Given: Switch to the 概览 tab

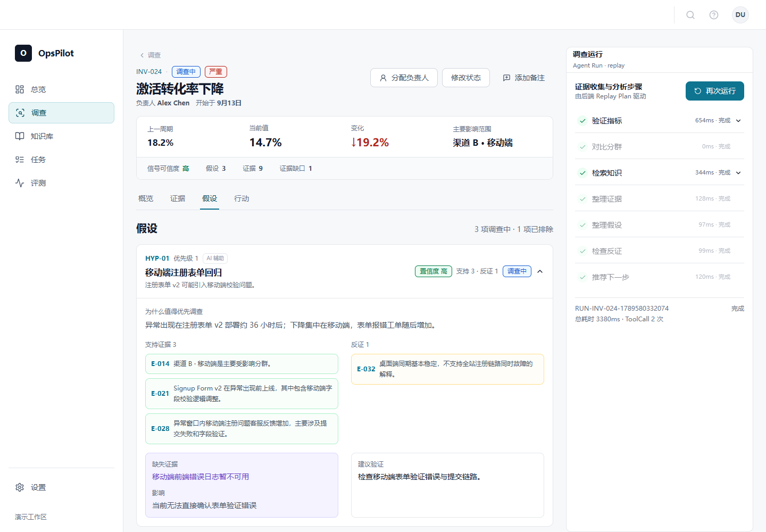Looking at the screenshot, I should pos(146,198).
